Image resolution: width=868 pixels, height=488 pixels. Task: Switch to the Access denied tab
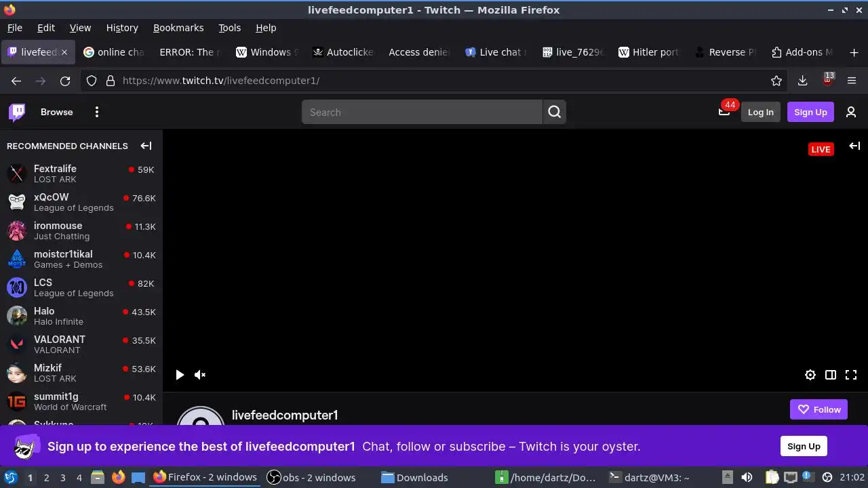pos(420,52)
